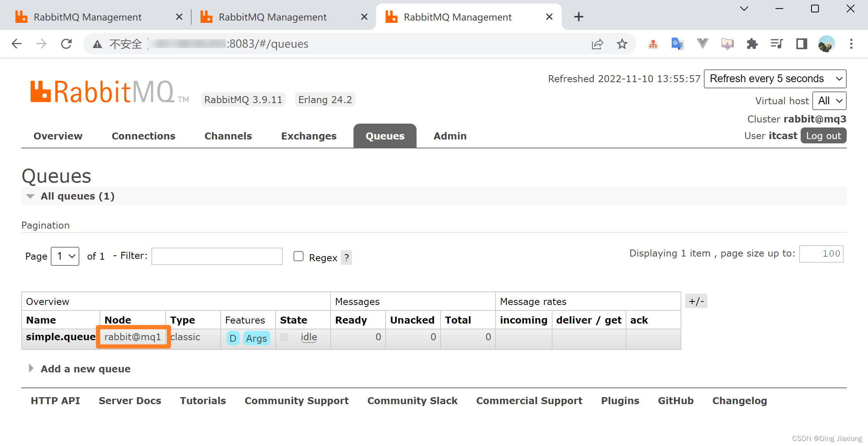Open the profile avatar menu

coord(826,44)
